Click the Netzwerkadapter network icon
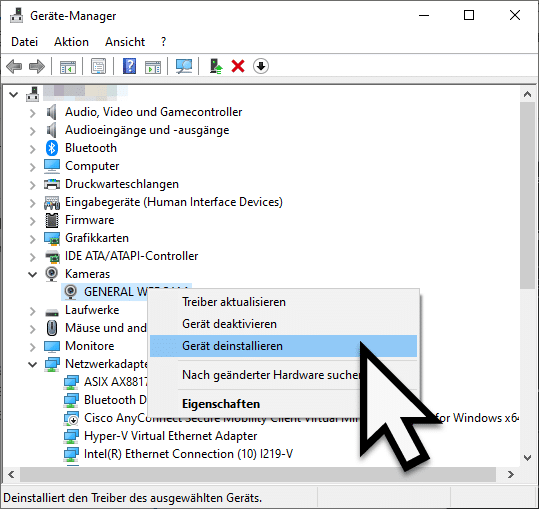Viewport: 539px width, 509px height. pyautogui.click(x=52, y=364)
